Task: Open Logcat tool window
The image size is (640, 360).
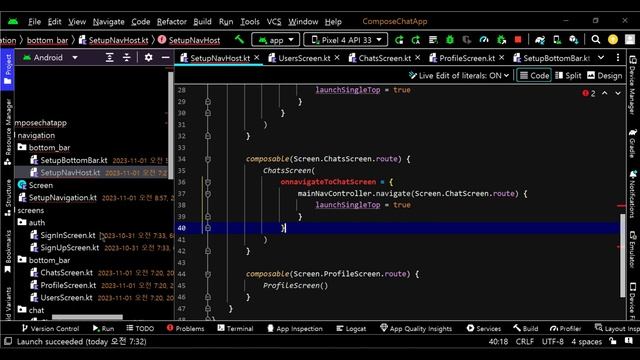Action: click(x=351, y=328)
